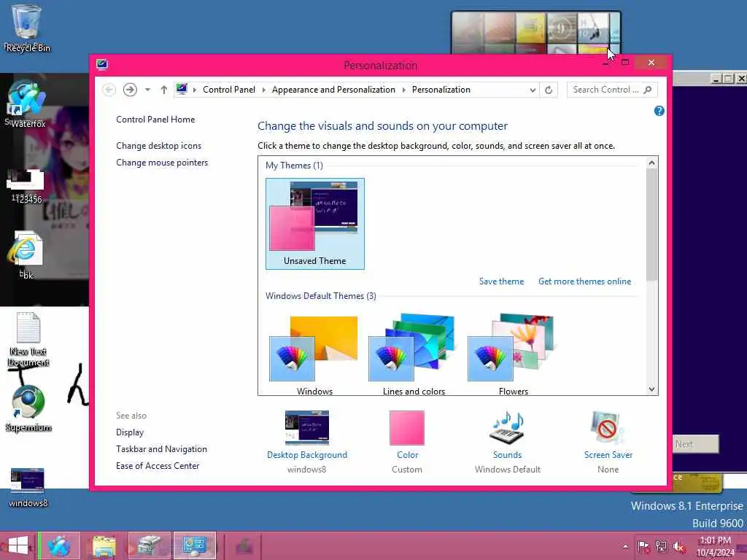Select the Flowers theme
747x560 pixels.
click(x=513, y=354)
